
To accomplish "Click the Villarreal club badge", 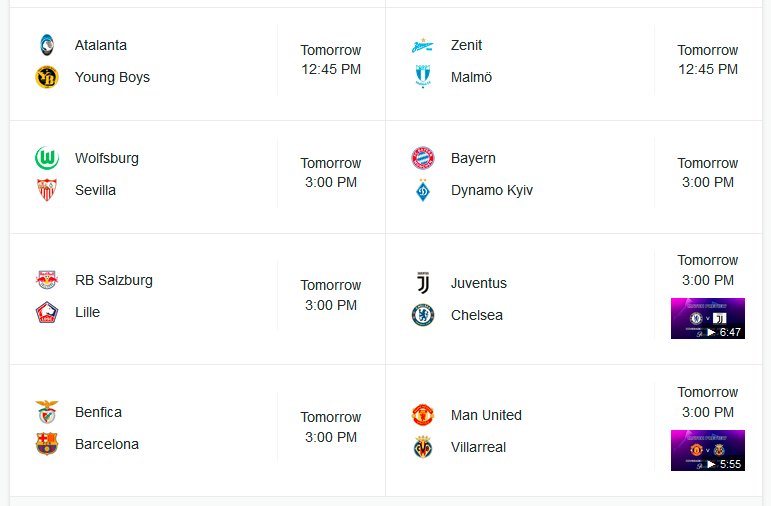I will pos(423,447).
